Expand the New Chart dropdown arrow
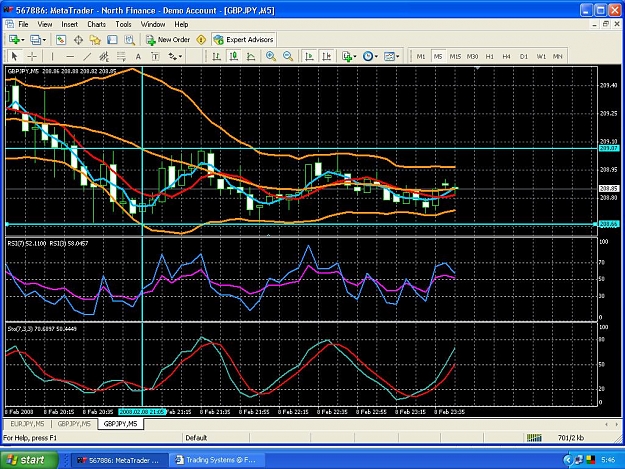Image resolution: width=625 pixels, height=469 pixels. [23, 40]
